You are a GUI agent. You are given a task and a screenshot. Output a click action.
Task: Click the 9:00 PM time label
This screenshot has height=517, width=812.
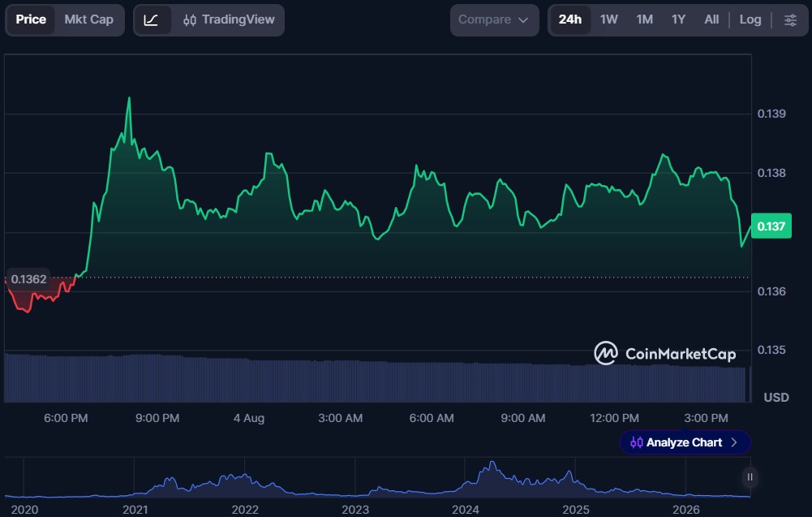point(157,418)
